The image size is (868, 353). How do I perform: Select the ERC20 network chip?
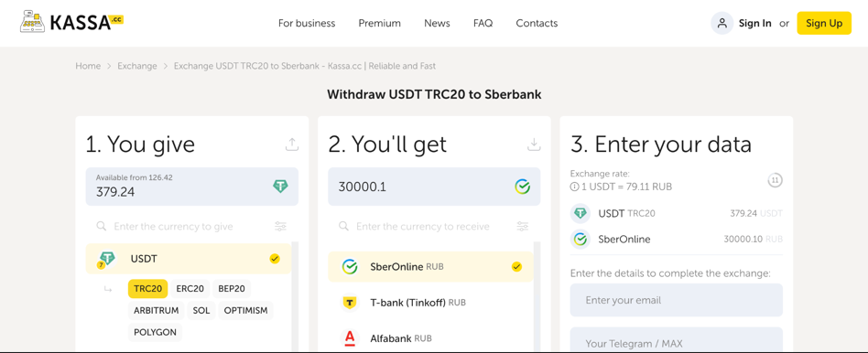click(190, 288)
